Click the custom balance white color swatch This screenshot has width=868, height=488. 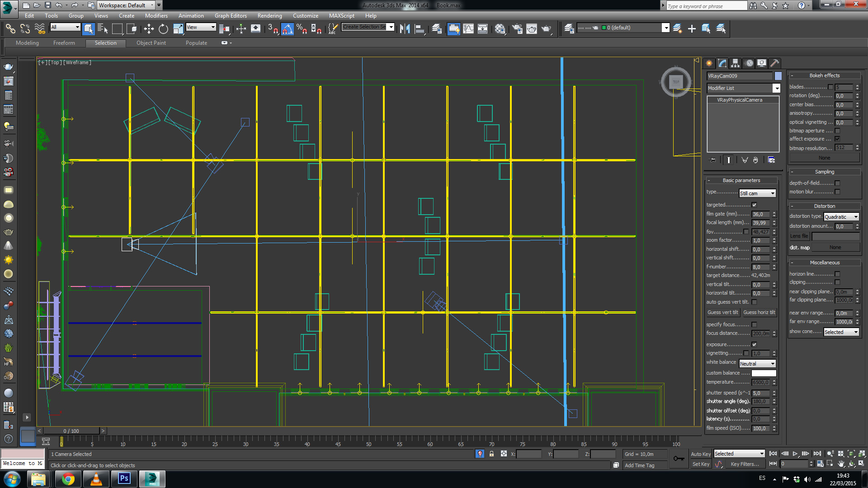[764, 373]
